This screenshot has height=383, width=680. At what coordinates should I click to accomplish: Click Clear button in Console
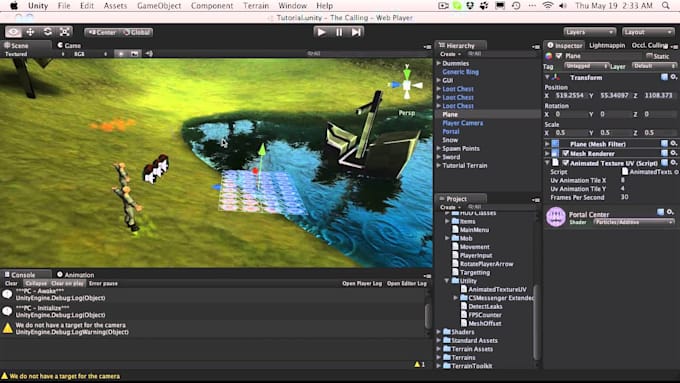[x=11, y=284]
